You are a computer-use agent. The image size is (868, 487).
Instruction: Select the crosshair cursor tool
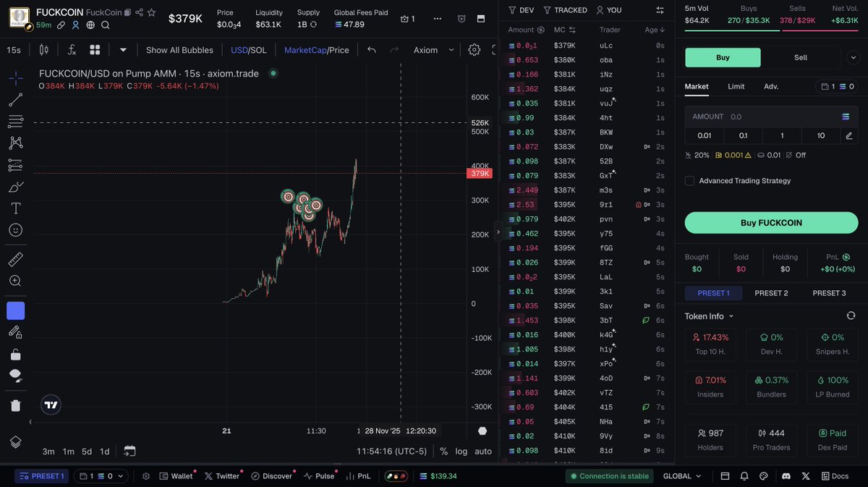(15, 78)
